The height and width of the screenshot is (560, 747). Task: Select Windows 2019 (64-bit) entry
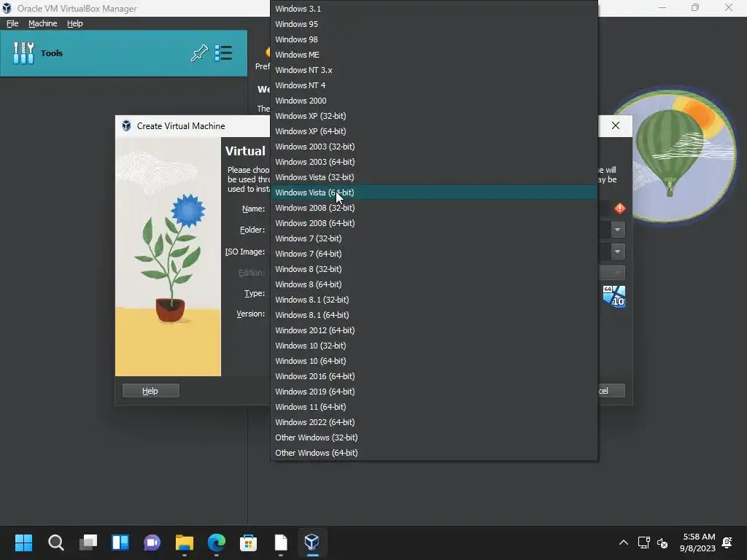(434, 392)
